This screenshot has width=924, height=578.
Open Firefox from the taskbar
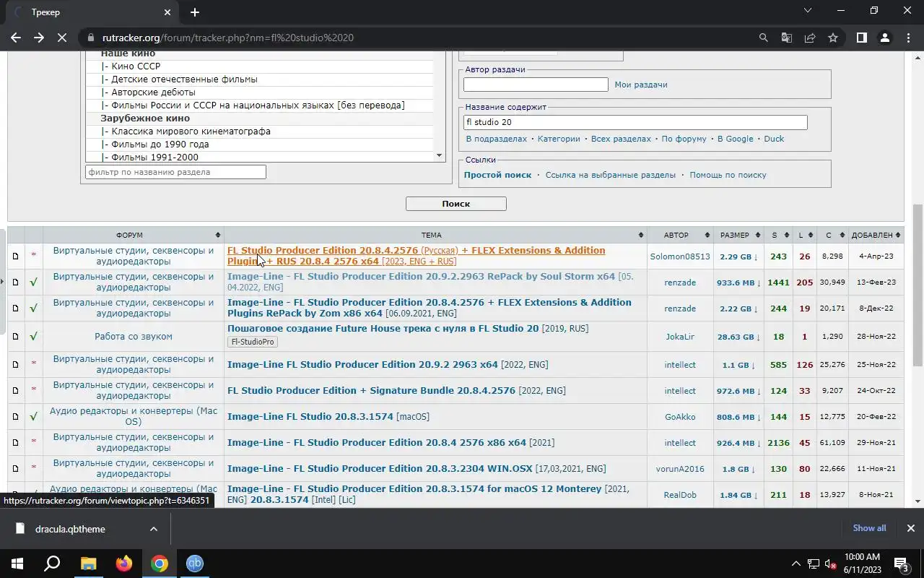[124, 564]
